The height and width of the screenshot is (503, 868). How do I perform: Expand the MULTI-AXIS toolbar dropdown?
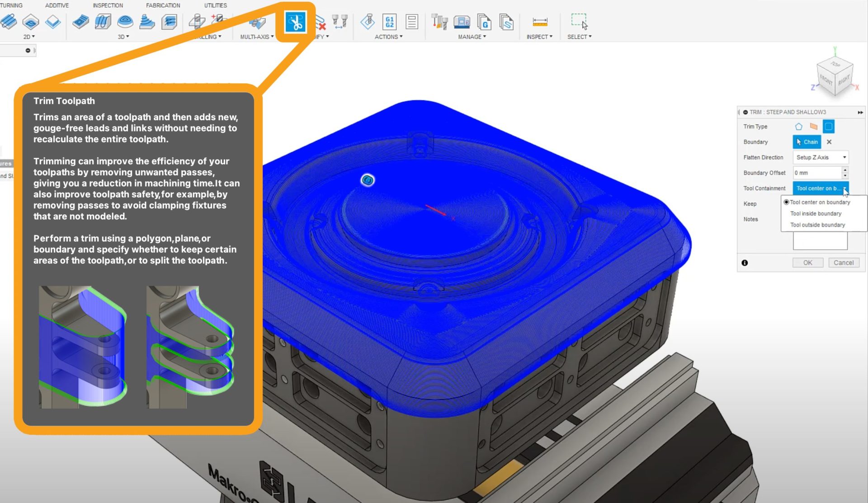pos(257,37)
